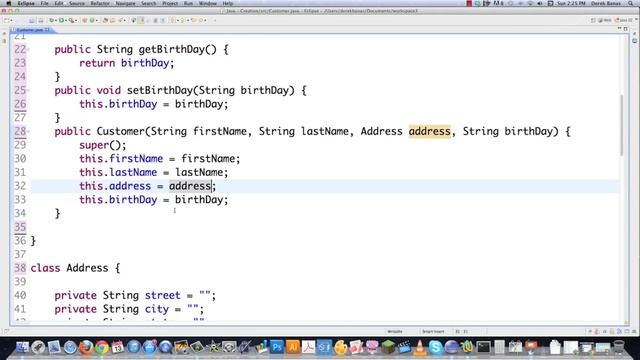Launch Firefox from the dock
Image resolution: width=640 pixels, height=360 pixels.
point(86,347)
